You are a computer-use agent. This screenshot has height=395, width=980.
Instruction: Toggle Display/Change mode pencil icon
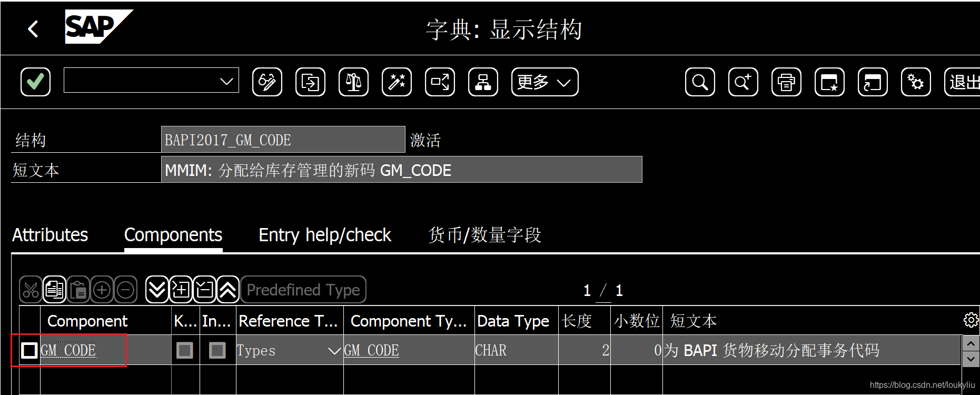pos(267,82)
